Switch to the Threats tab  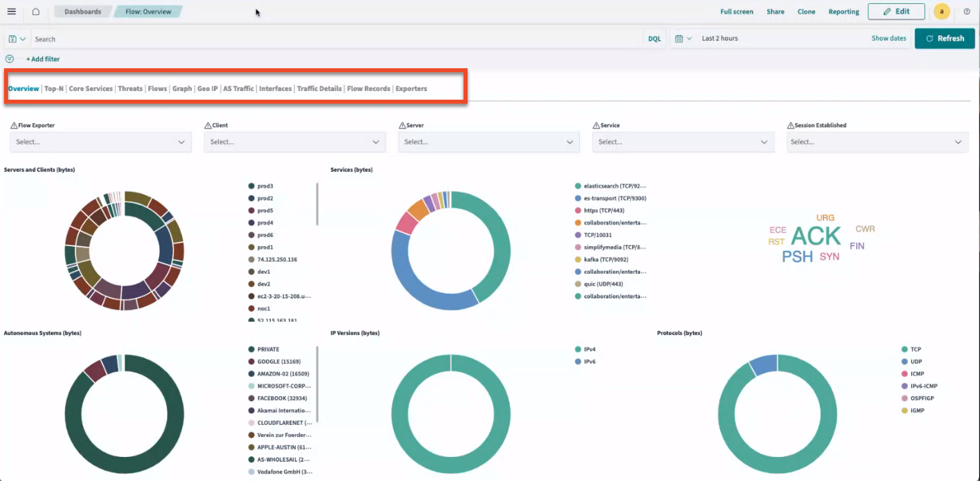(130, 88)
